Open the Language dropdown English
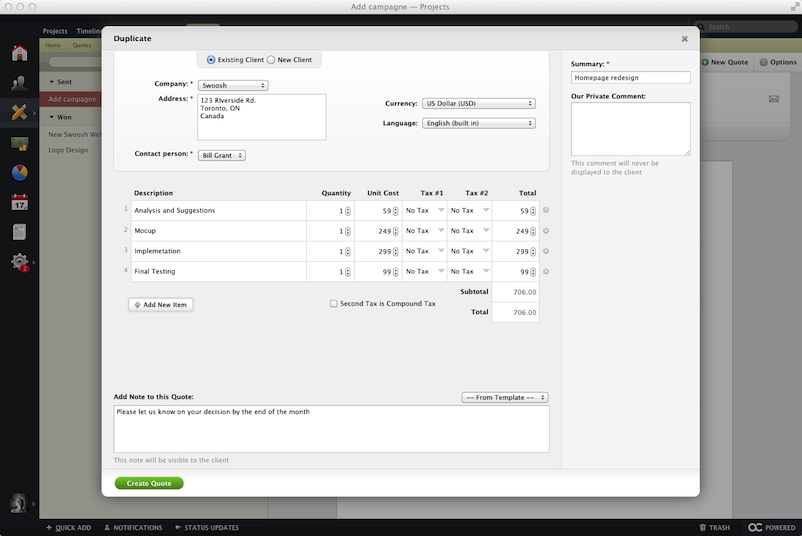 coord(479,123)
